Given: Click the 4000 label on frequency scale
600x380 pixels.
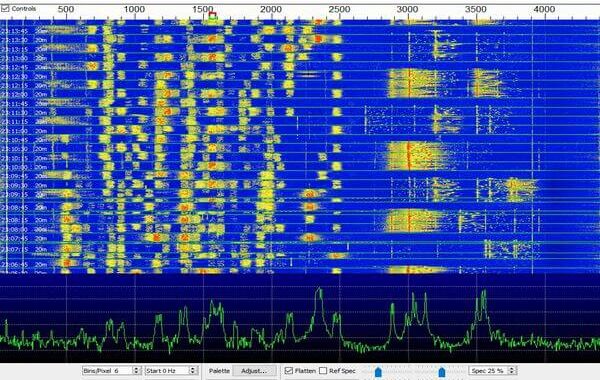Looking at the screenshot, I should [x=544, y=9].
